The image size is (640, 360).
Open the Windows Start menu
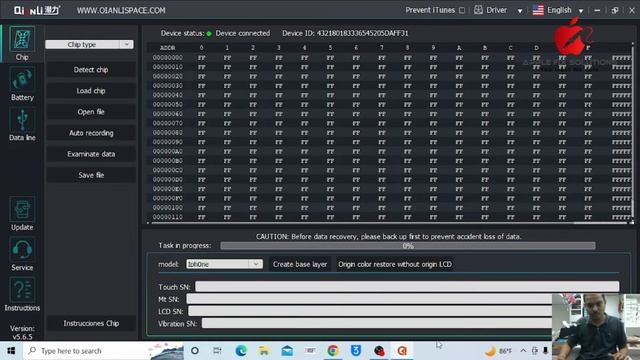click(x=11, y=351)
